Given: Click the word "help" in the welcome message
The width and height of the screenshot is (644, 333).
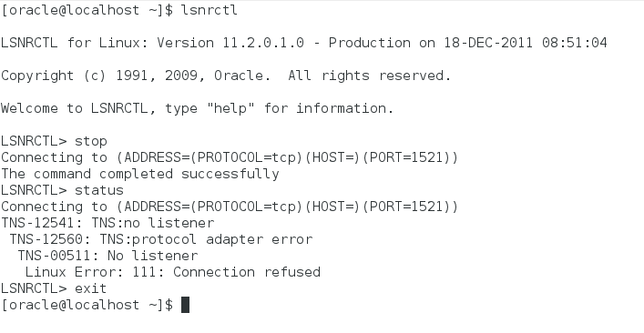Looking at the screenshot, I should (x=230, y=108).
